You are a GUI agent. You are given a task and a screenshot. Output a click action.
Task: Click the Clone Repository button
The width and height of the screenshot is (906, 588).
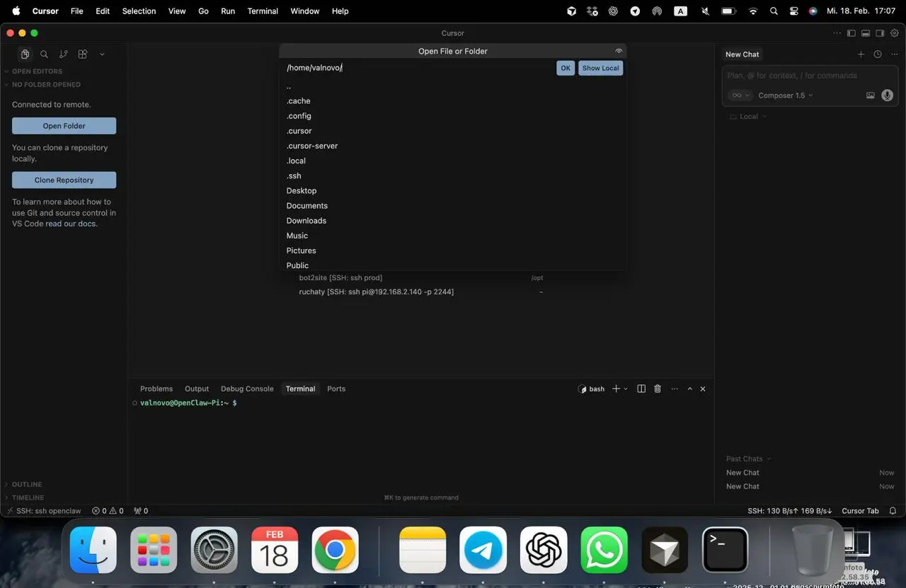point(64,180)
